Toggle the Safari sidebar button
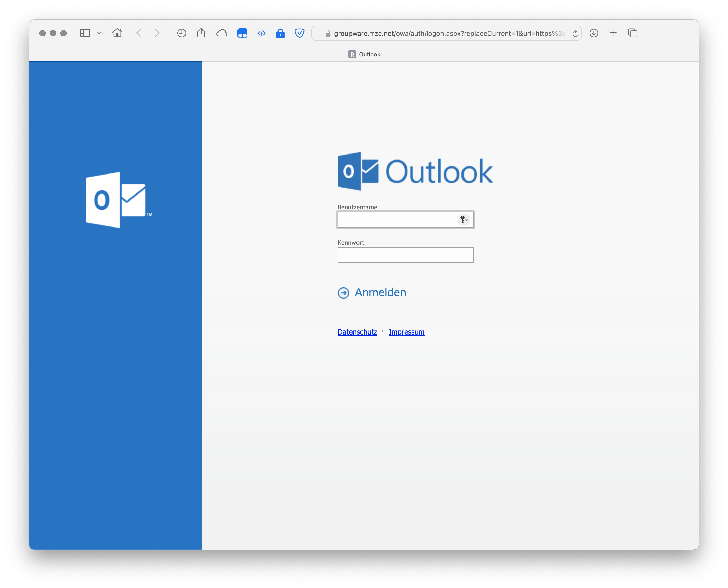The image size is (728, 588). [x=85, y=33]
